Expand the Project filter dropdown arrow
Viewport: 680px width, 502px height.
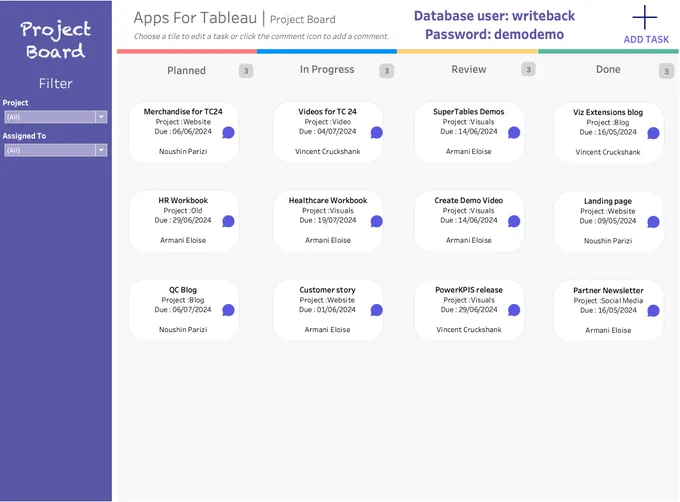pos(101,117)
